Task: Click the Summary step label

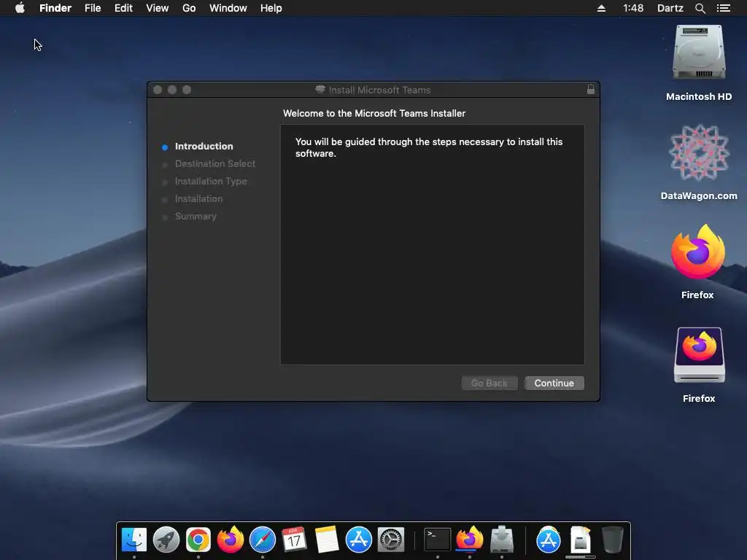Action: click(x=196, y=216)
